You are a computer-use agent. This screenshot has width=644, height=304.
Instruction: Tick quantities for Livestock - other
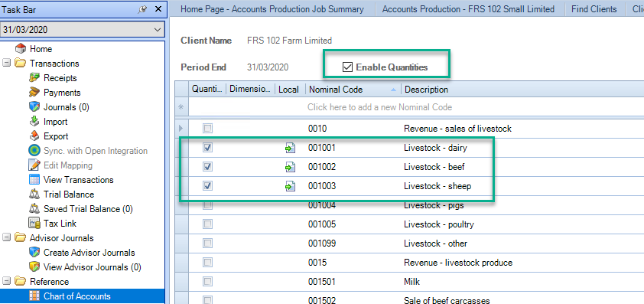208,244
